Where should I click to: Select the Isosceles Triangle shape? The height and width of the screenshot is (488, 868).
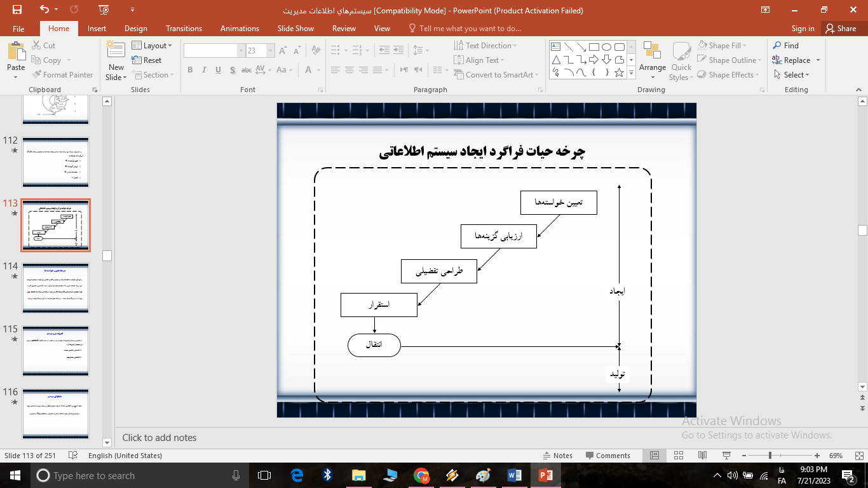(555, 60)
